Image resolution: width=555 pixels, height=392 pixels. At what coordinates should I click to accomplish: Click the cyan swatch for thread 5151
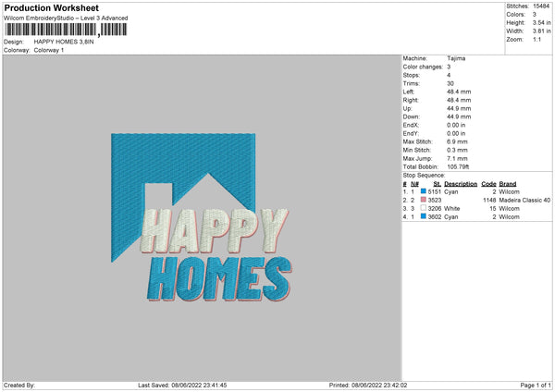pyautogui.click(x=424, y=191)
